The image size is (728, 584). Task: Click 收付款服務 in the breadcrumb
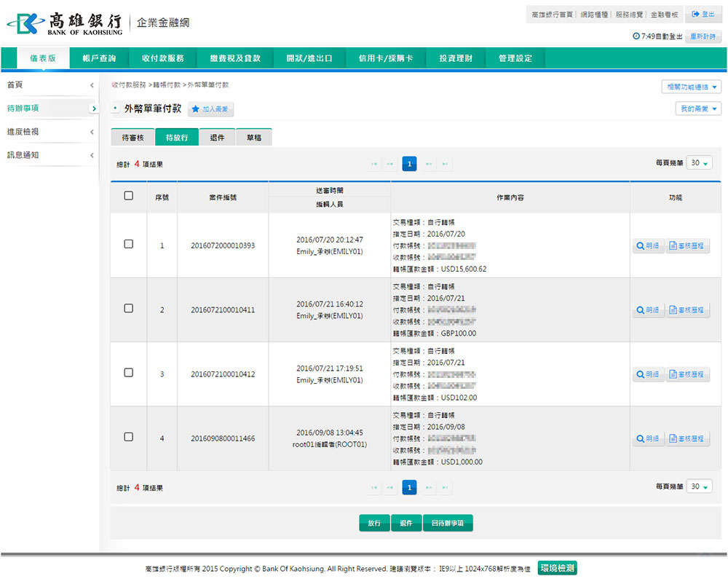point(129,85)
